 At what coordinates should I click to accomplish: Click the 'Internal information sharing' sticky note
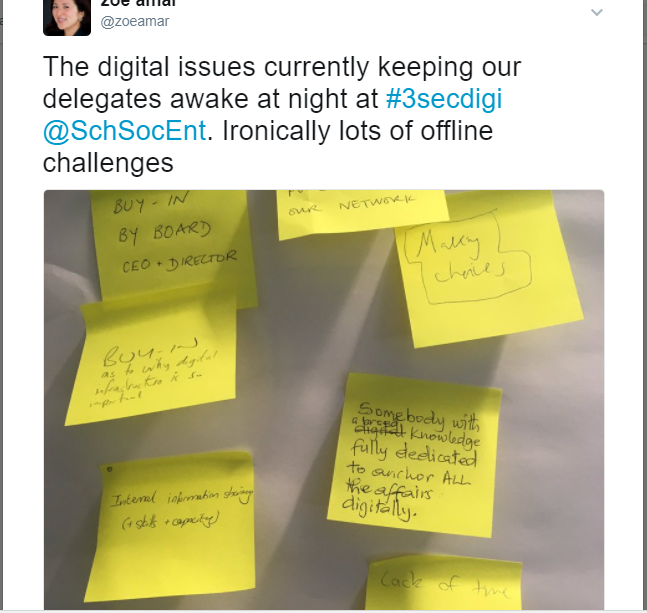[171, 524]
